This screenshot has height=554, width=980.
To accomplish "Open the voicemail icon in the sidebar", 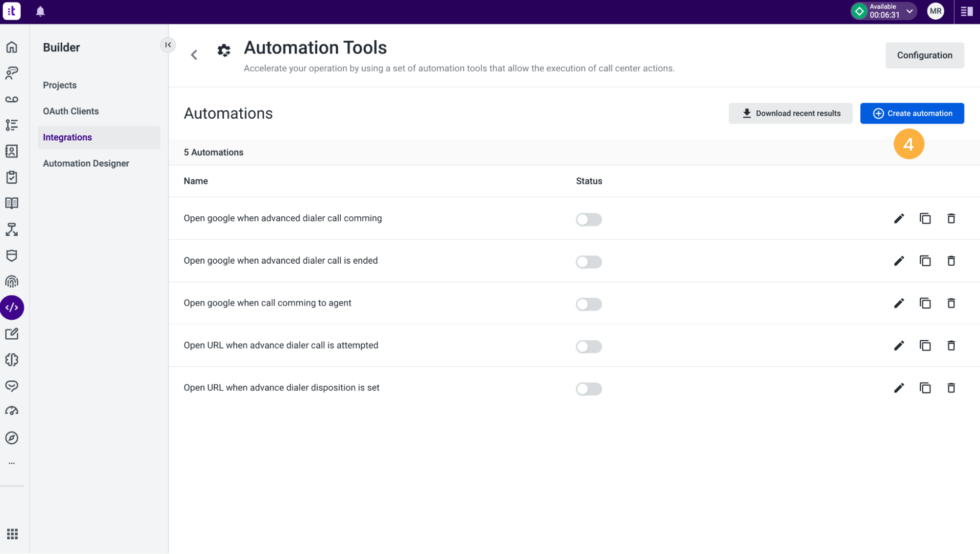I will 12,99.
